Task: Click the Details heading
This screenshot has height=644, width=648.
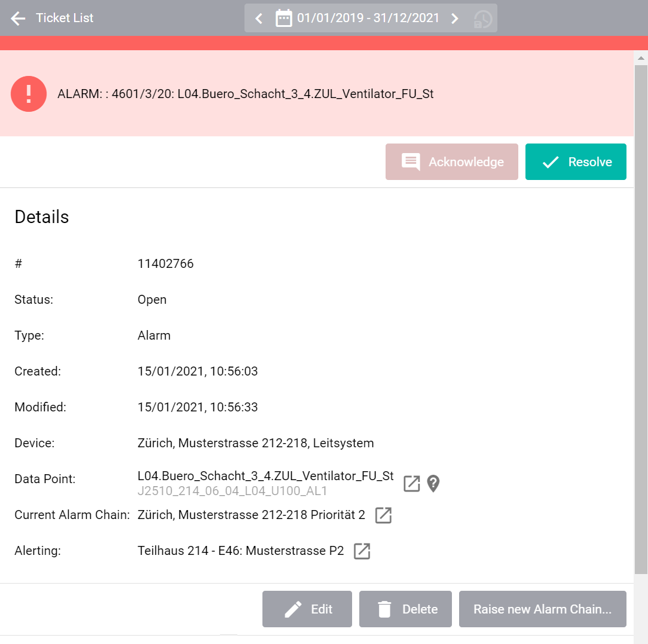Action: tap(42, 217)
